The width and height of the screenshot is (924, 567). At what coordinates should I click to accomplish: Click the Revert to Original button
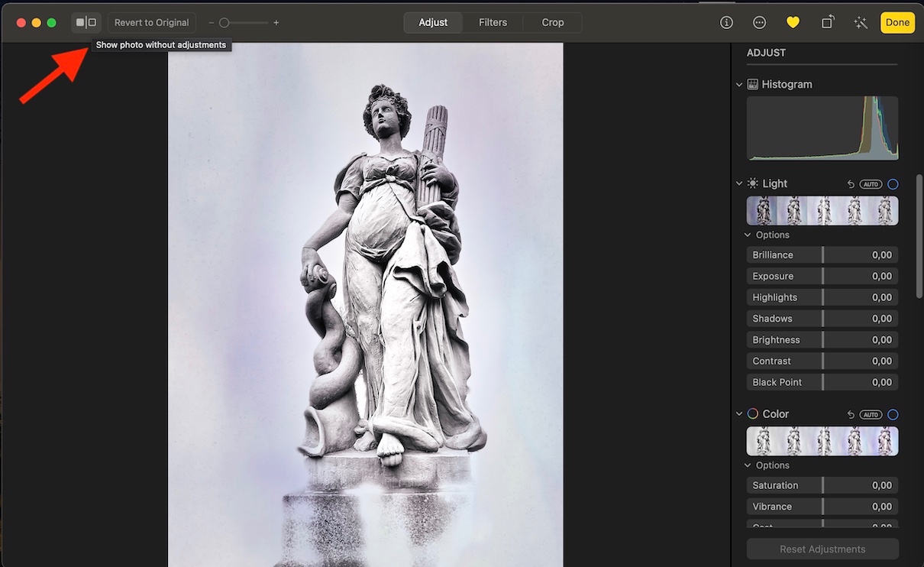click(151, 23)
